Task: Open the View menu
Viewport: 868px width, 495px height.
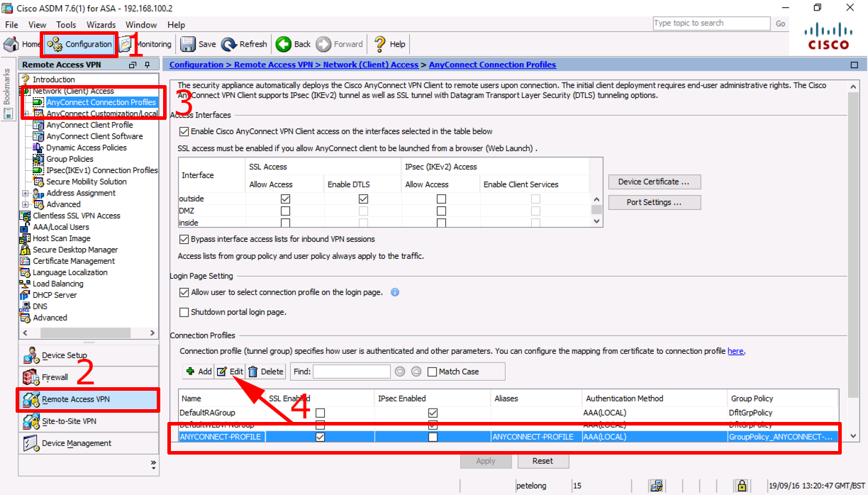Action: [36, 25]
